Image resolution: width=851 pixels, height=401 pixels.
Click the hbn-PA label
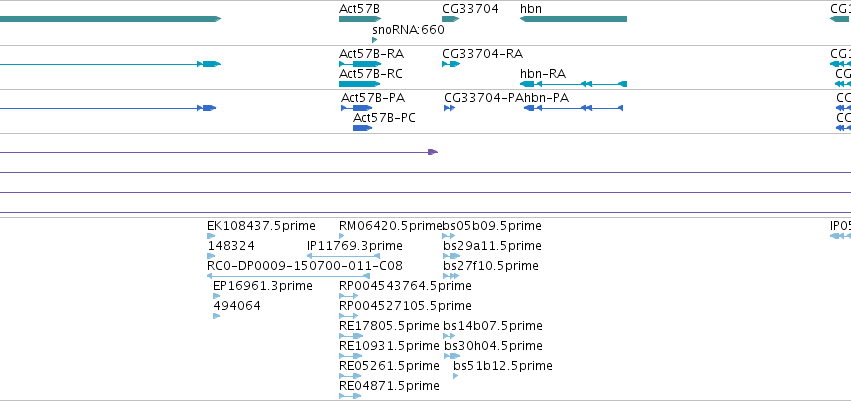click(546, 98)
